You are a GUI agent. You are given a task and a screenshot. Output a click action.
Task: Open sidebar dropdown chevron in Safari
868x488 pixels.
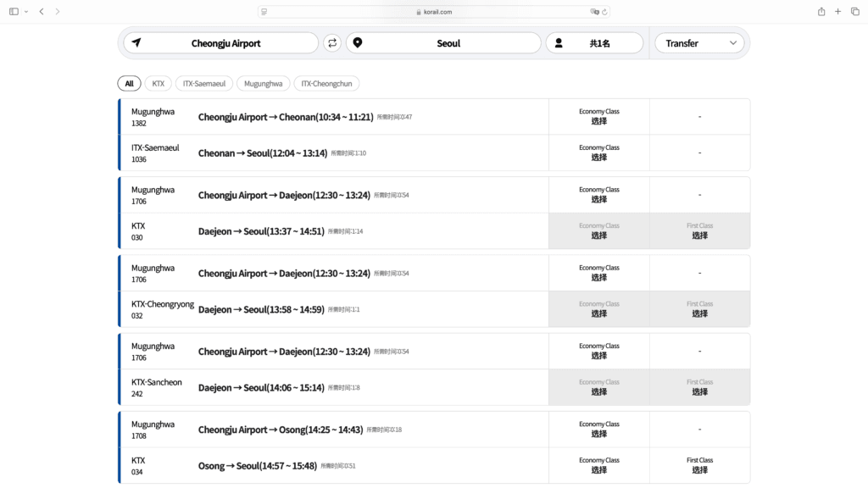26,12
